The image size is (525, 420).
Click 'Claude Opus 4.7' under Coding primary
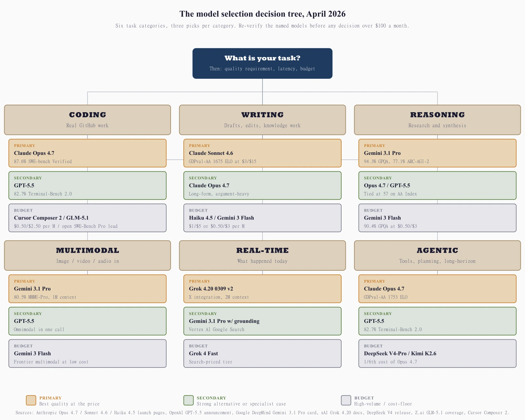tap(34, 153)
